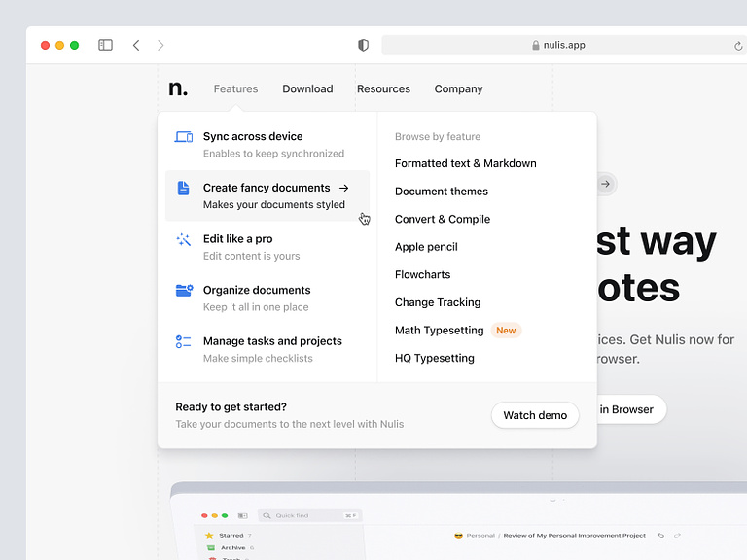Screen dimensions: 747x560
Task: Expand the Company menu
Action: (x=458, y=88)
